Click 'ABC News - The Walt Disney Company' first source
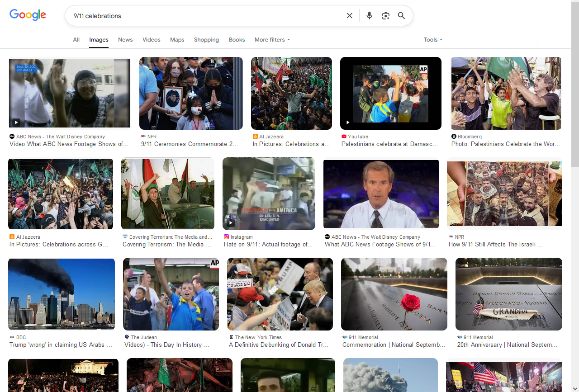The height and width of the screenshot is (392, 579). [61, 137]
